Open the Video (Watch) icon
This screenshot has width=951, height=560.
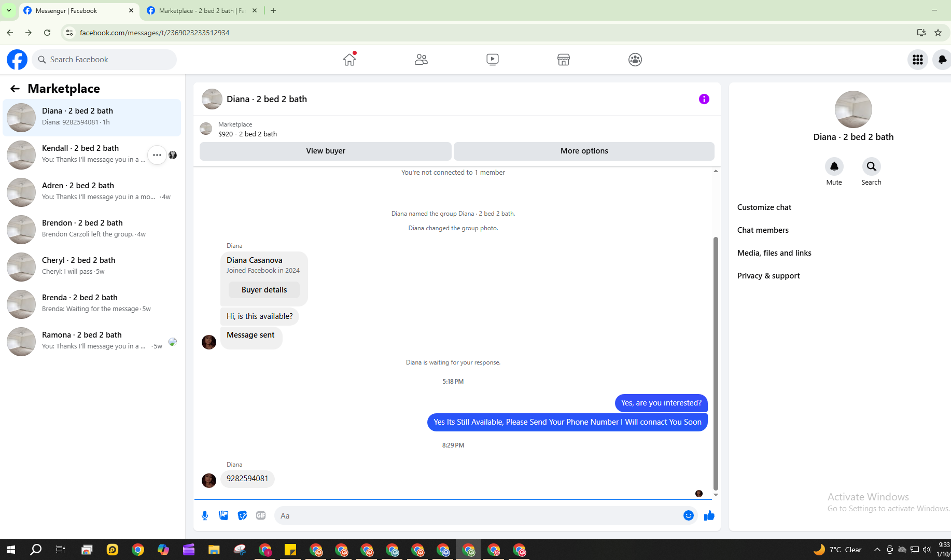[x=493, y=60]
